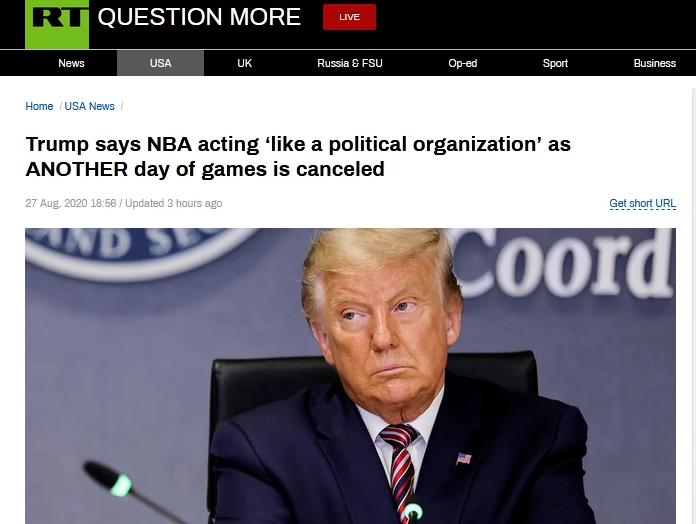Screen dimensions: 696x524
Task: Navigate to the Business section
Action: coord(655,63)
